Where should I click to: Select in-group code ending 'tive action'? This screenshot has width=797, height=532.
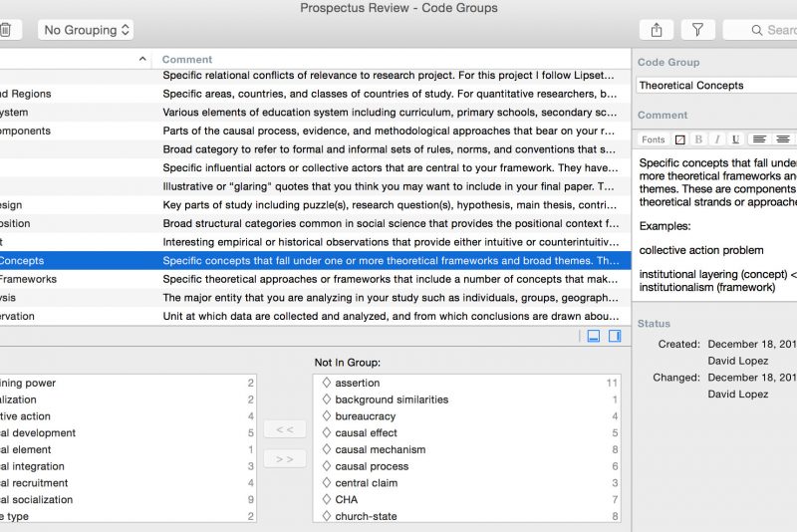(x=128, y=416)
